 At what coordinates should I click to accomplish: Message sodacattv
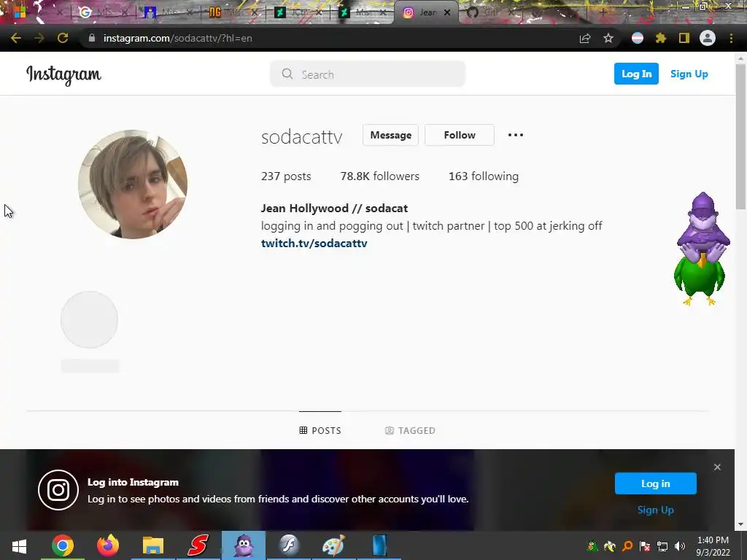point(391,135)
